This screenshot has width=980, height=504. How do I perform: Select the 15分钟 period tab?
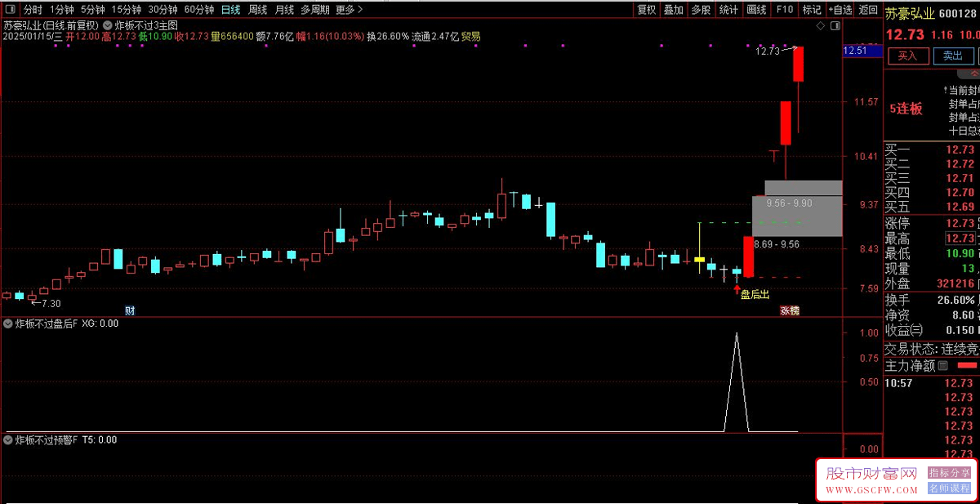[x=125, y=10]
